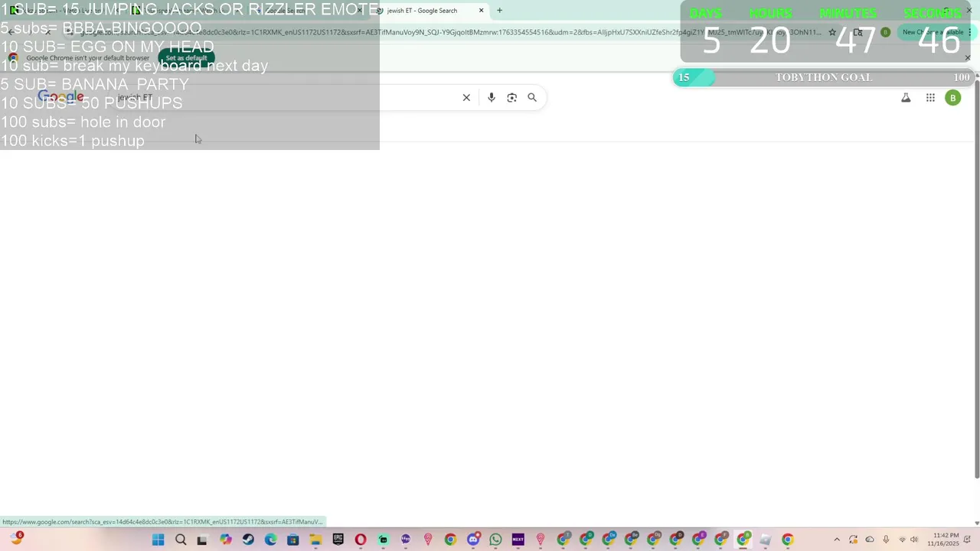Screen dimensions: 980x551
Task: Show hidden system tray icons
Action: point(836,540)
